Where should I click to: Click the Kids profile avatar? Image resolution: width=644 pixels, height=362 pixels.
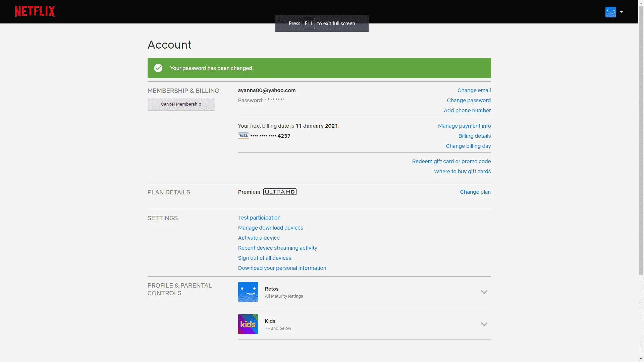click(248, 324)
